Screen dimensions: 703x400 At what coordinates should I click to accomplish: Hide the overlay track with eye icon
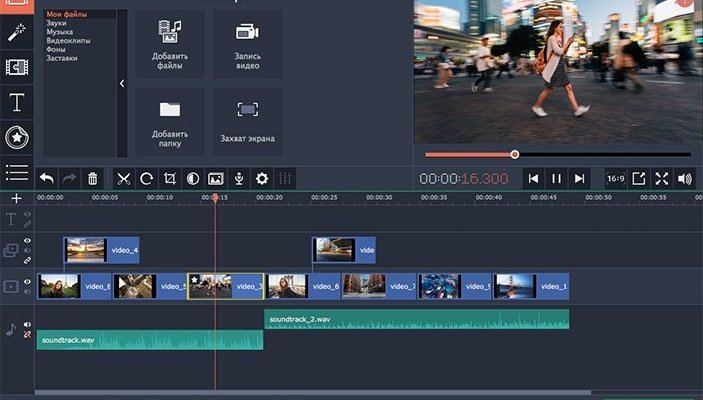pyautogui.click(x=27, y=241)
